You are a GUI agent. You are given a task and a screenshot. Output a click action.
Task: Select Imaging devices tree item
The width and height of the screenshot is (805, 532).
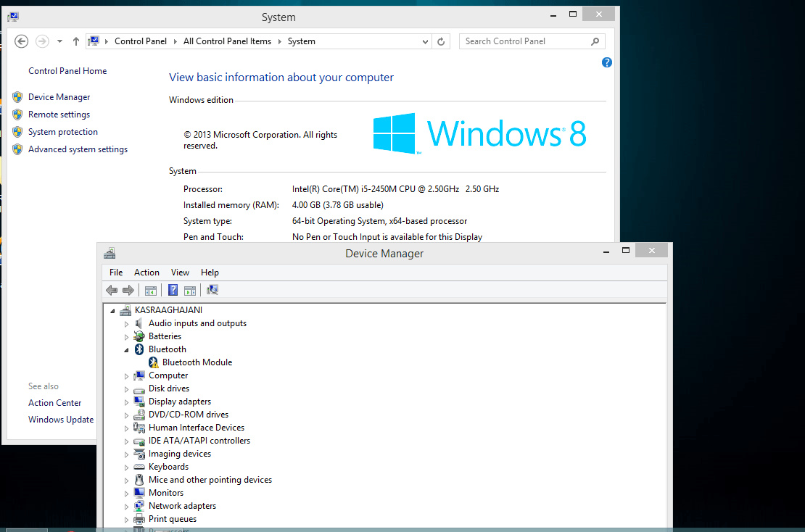(x=180, y=454)
